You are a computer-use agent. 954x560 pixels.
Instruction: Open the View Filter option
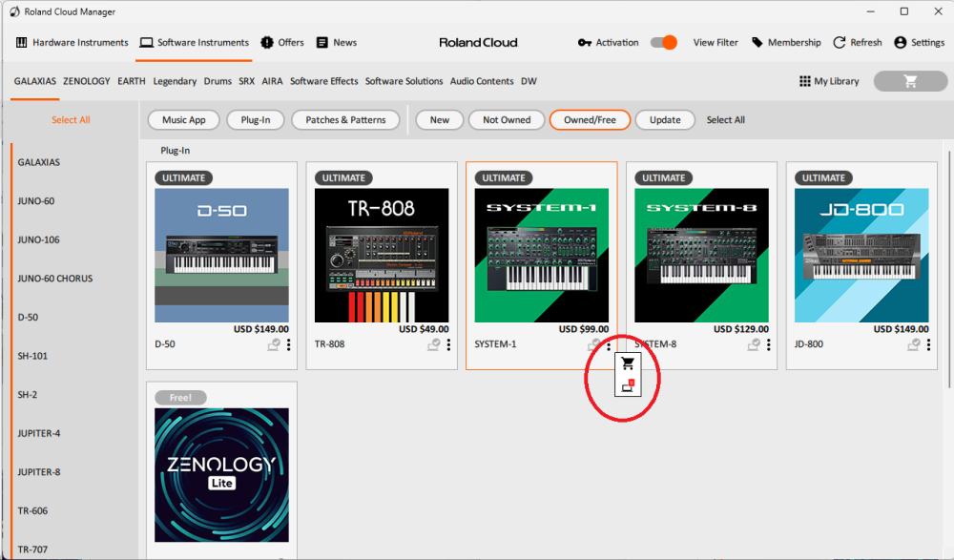715,43
